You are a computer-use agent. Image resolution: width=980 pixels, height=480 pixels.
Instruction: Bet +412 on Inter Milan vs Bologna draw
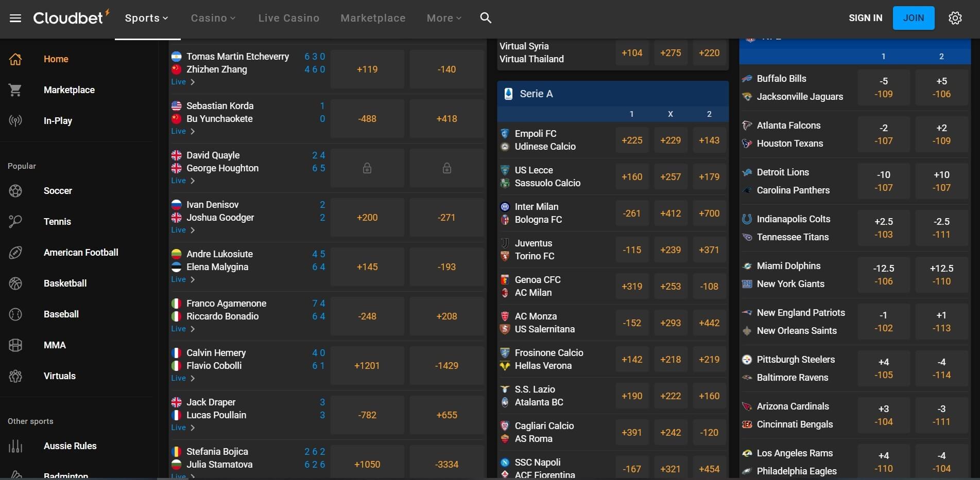point(670,214)
